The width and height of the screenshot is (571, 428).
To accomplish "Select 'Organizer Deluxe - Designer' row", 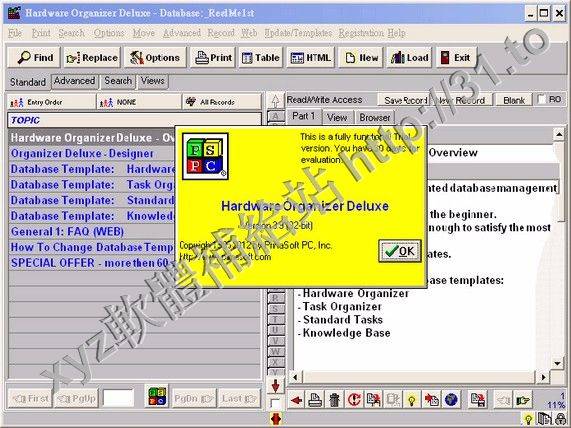I will 92,153.
